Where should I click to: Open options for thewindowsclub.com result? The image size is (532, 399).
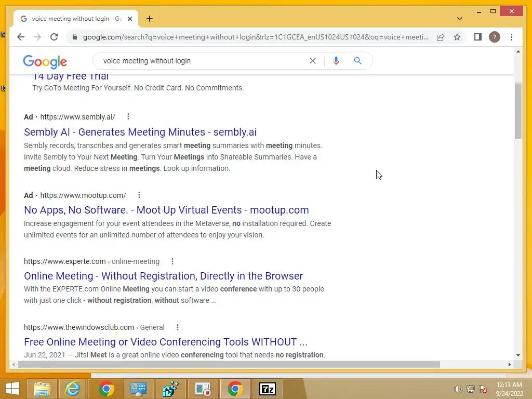tap(178, 327)
